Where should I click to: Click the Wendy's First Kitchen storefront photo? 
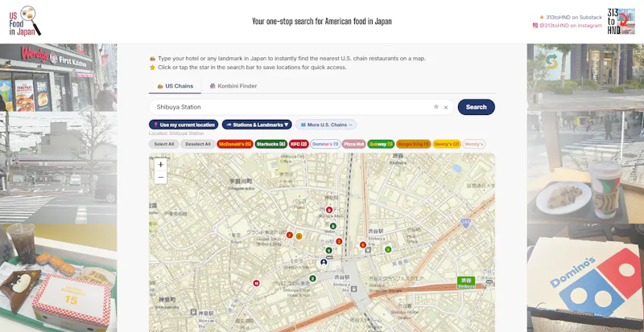pyautogui.click(x=58, y=77)
